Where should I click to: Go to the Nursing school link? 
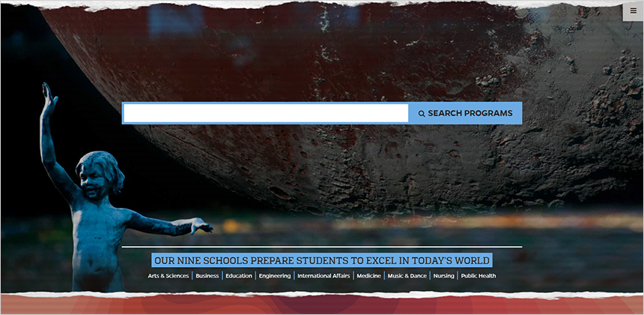pos(443,276)
